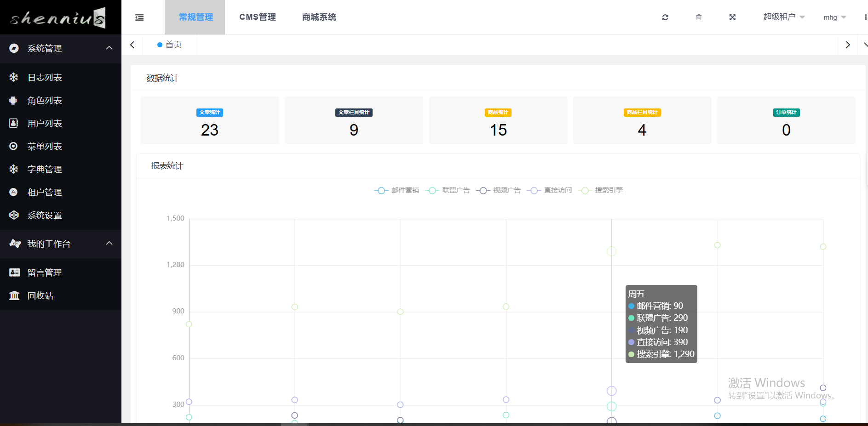
Task: Click the 数据统计 section heading
Action: (162, 78)
